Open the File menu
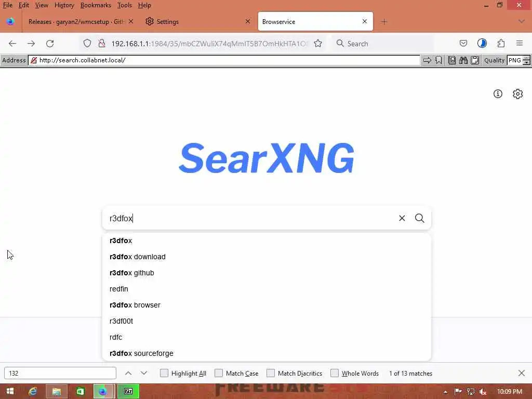Image resolution: width=532 pixels, height=399 pixels. (x=7, y=5)
